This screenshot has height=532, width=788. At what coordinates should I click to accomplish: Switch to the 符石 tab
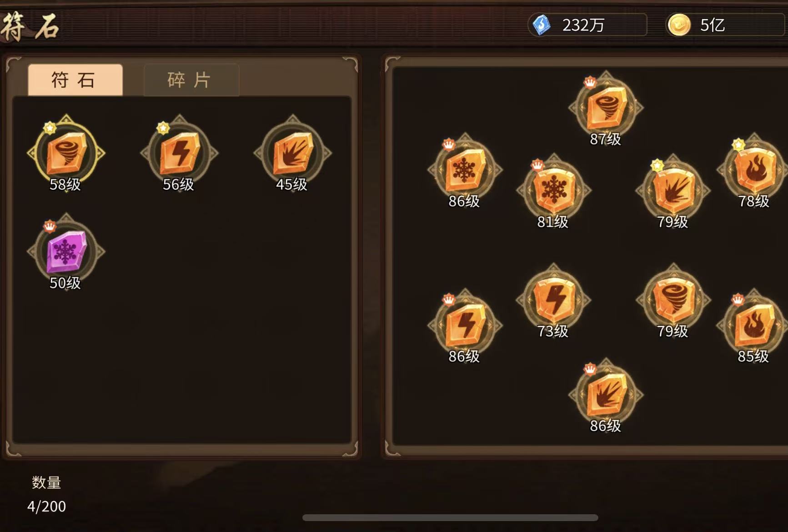pos(75,80)
